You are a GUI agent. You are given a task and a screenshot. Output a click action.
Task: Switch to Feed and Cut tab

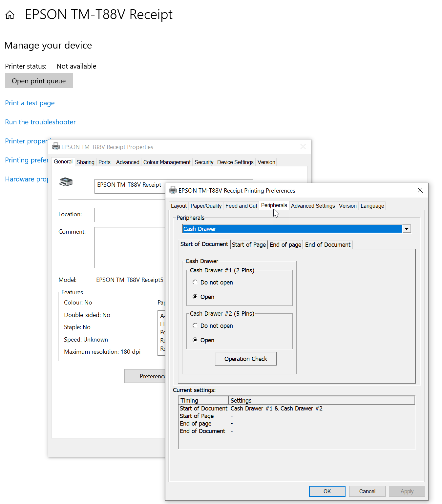[x=241, y=206]
